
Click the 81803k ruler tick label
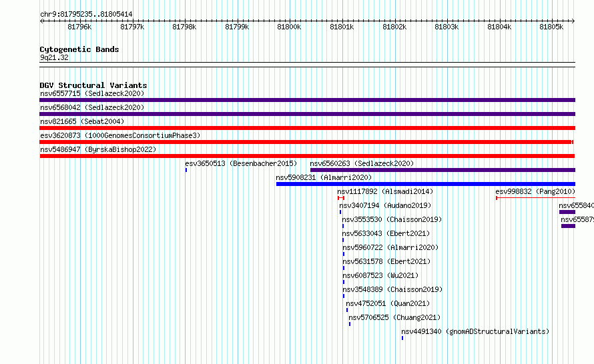tap(447, 27)
